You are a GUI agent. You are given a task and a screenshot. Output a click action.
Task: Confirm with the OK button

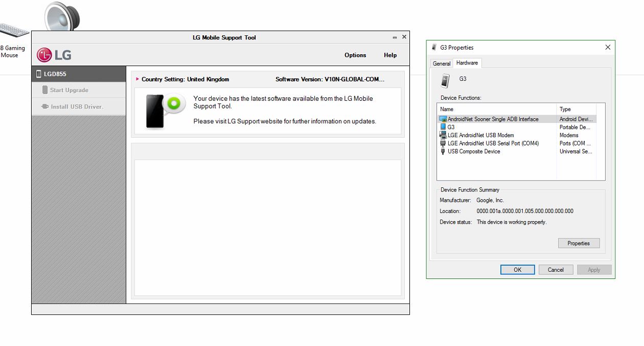pyautogui.click(x=517, y=270)
